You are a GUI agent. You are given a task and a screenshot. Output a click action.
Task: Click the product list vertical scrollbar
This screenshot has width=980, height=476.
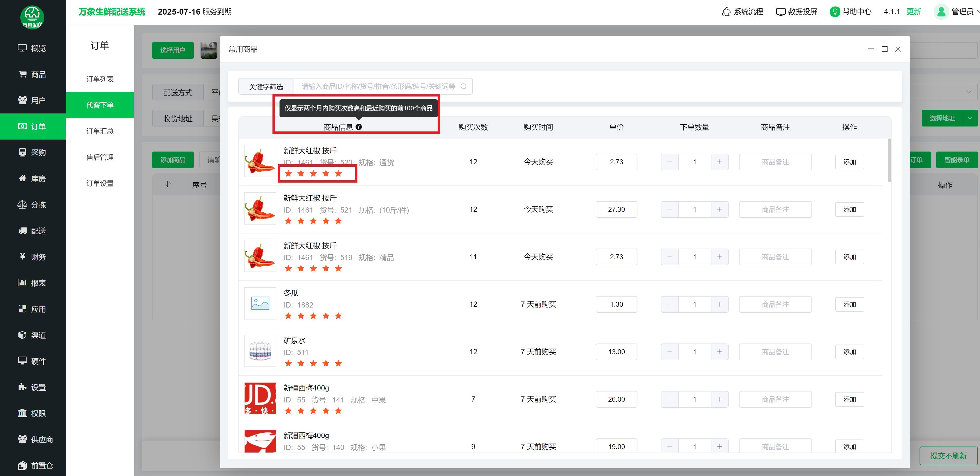[889, 160]
